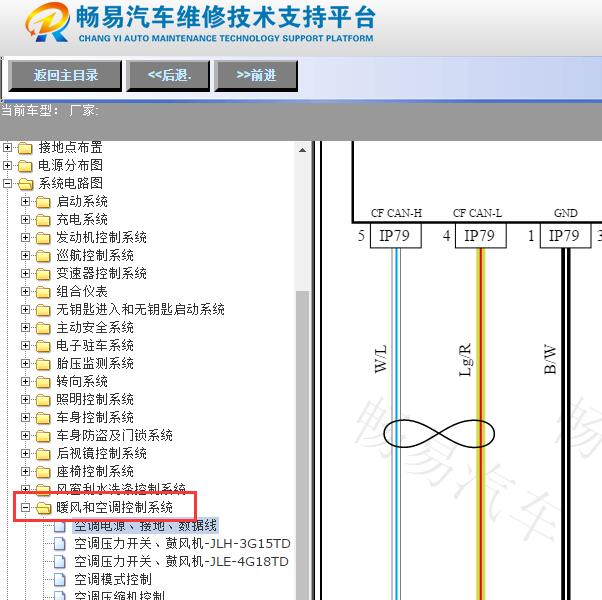Expand the 发动机控制系统 tree node
Image resolution: width=602 pixels, height=600 pixels.
click(25, 237)
